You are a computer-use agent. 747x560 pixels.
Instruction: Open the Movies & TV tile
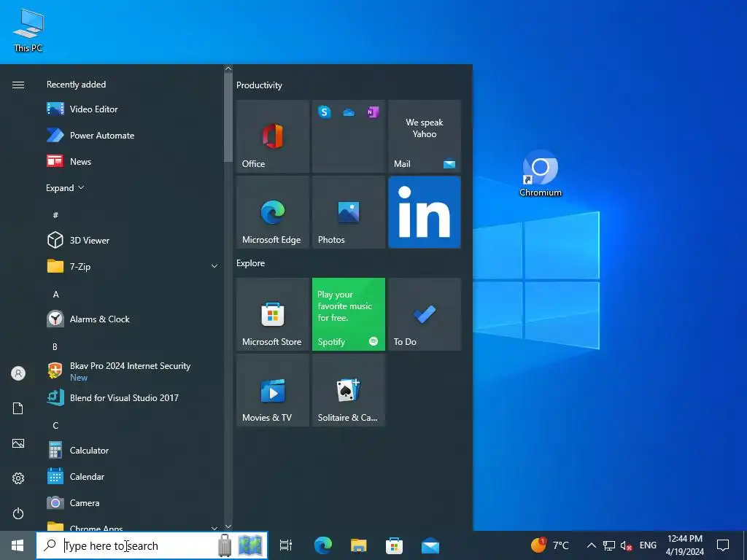273,391
